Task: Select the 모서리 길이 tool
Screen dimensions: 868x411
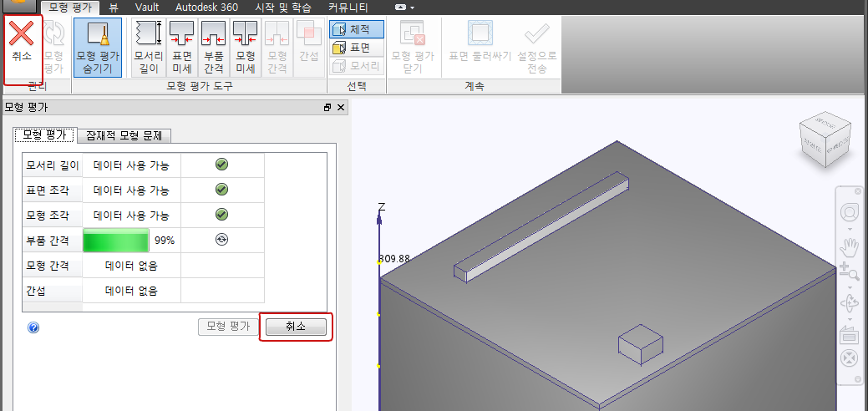Action: [x=149, y=47]
